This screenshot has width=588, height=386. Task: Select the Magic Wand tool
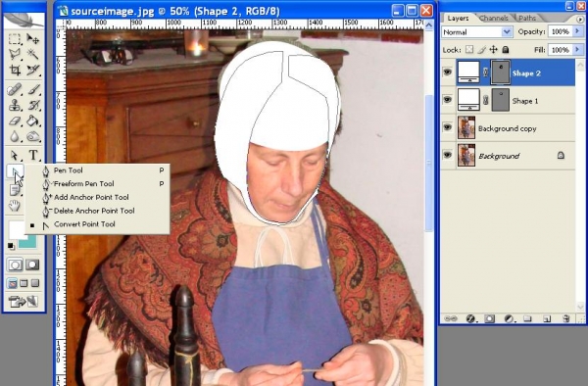coord(33,55)
